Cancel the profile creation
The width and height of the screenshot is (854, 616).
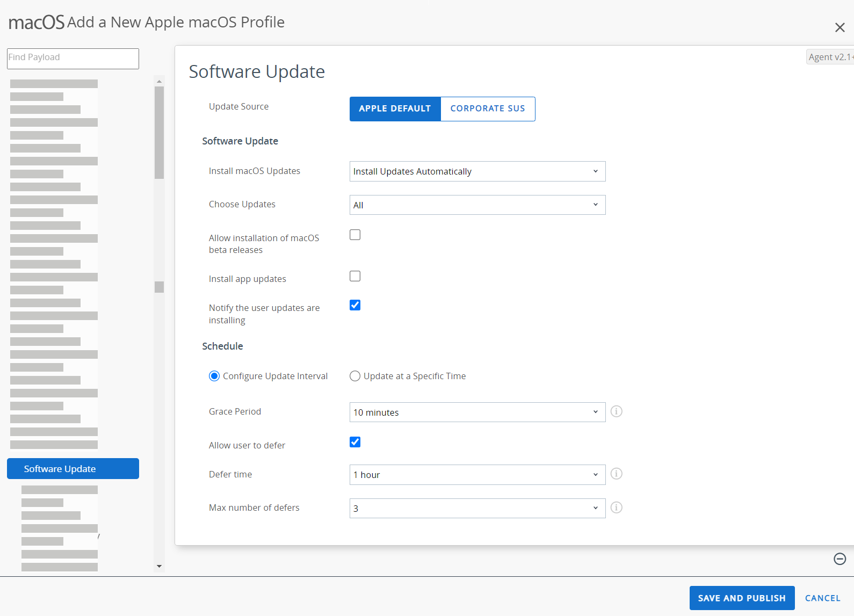[x=822, y=598]
